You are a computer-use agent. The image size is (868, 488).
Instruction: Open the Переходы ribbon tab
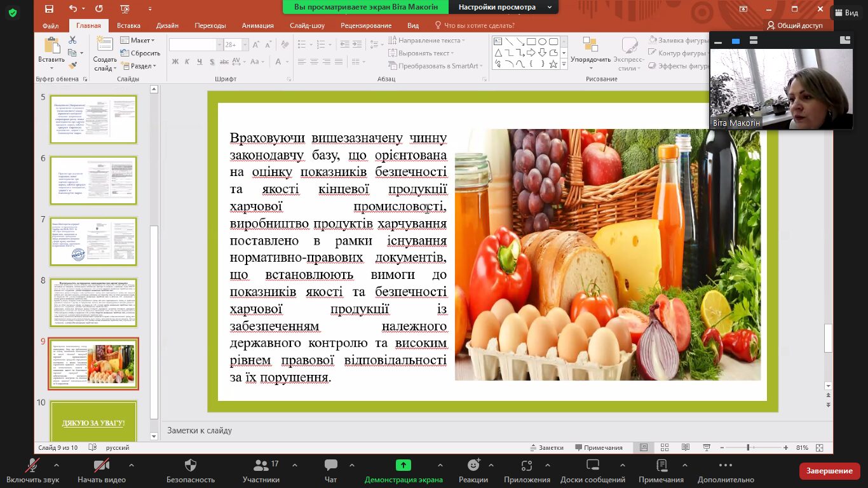210,25
